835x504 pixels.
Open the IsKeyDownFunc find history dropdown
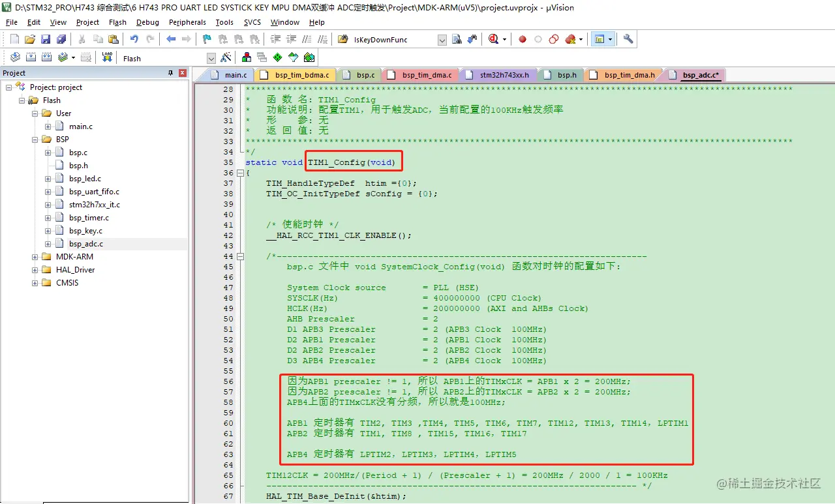pyautogui.click(x=442, y=40)
